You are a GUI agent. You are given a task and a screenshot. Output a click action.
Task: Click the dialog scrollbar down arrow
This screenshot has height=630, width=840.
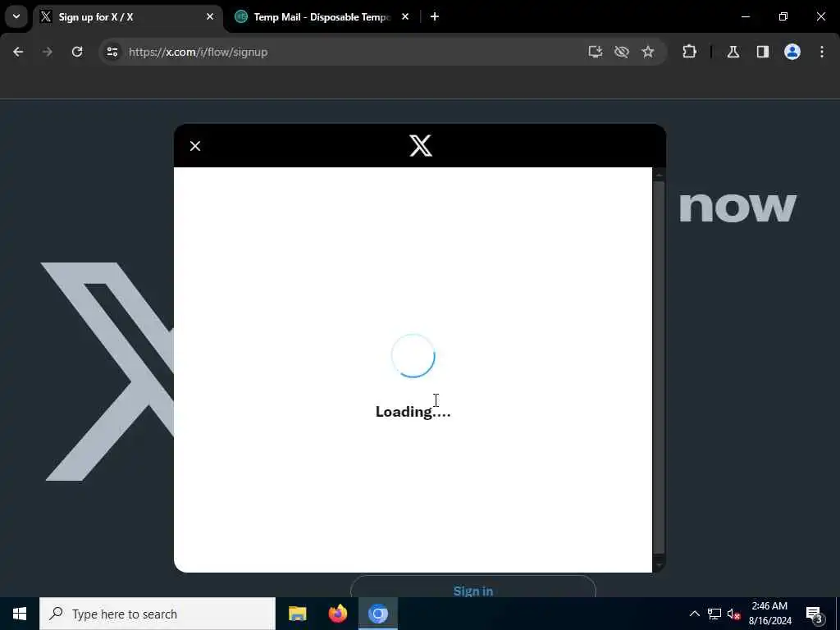(x=659, y=564)
